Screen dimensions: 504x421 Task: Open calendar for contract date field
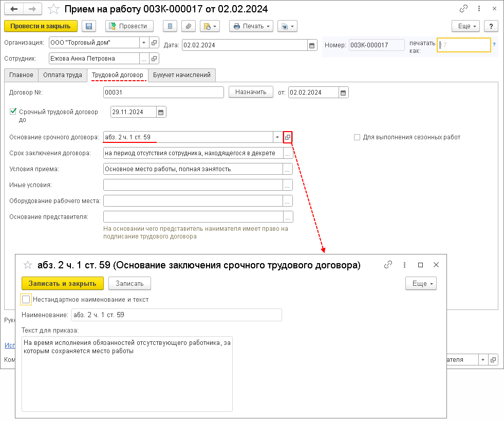tap(343, 93)
